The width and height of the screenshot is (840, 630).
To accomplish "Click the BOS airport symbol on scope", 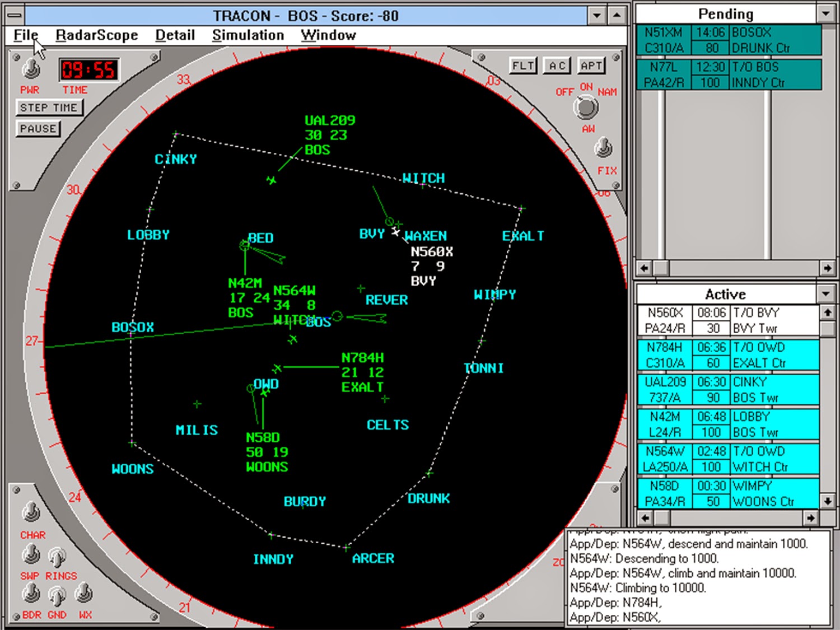I will [337, 316].
